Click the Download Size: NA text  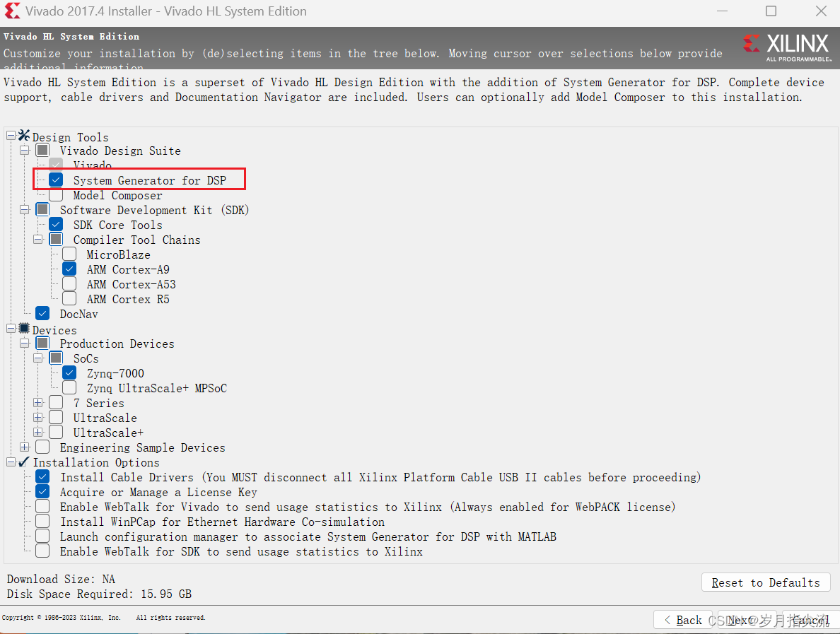(61, 579)
